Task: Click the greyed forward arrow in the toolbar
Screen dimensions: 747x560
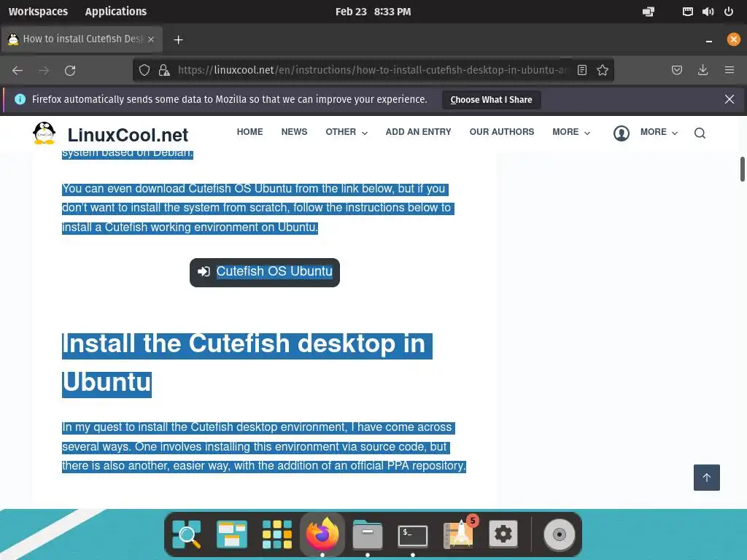Action: 44,71
